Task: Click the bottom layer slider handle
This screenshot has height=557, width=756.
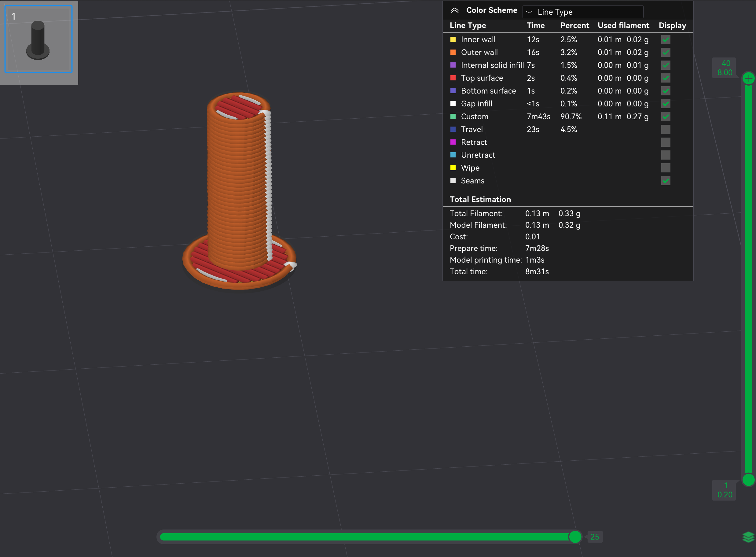Action: coord(748,480)
